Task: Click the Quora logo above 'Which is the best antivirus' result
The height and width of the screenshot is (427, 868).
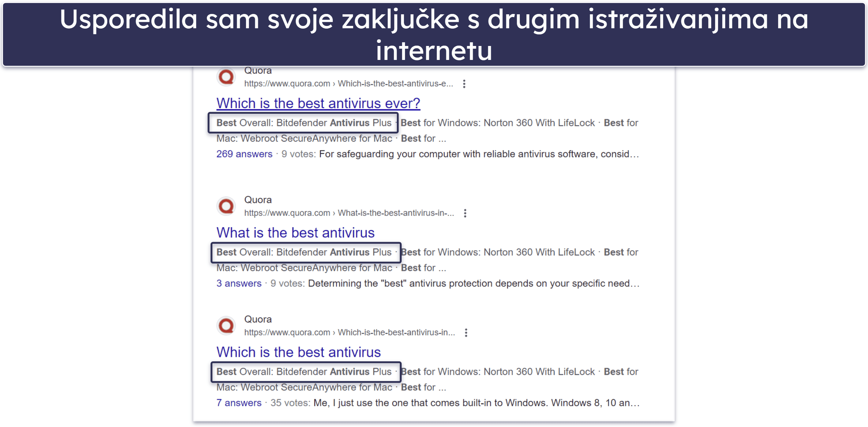Action: pos(227,326)
